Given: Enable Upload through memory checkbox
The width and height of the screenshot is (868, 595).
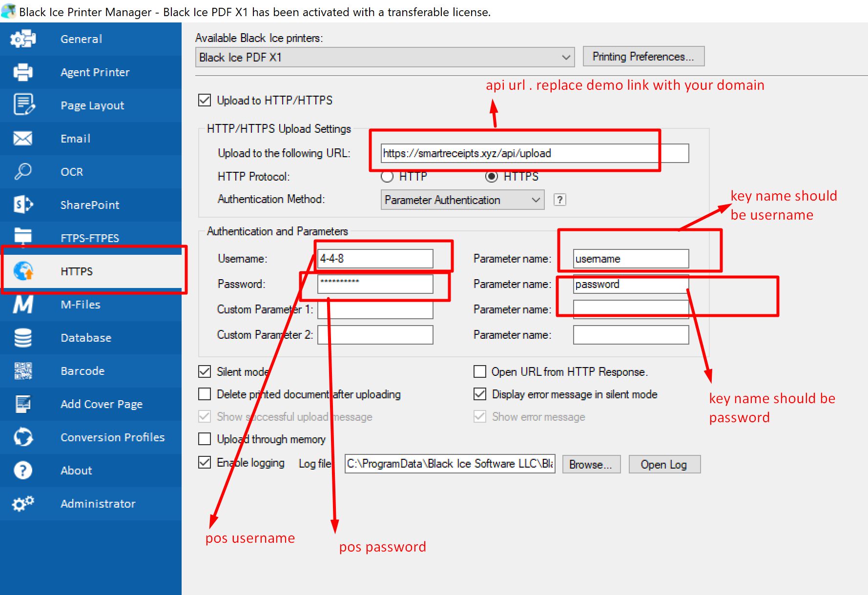Looking at the screenshot, I should coord(205,439).
